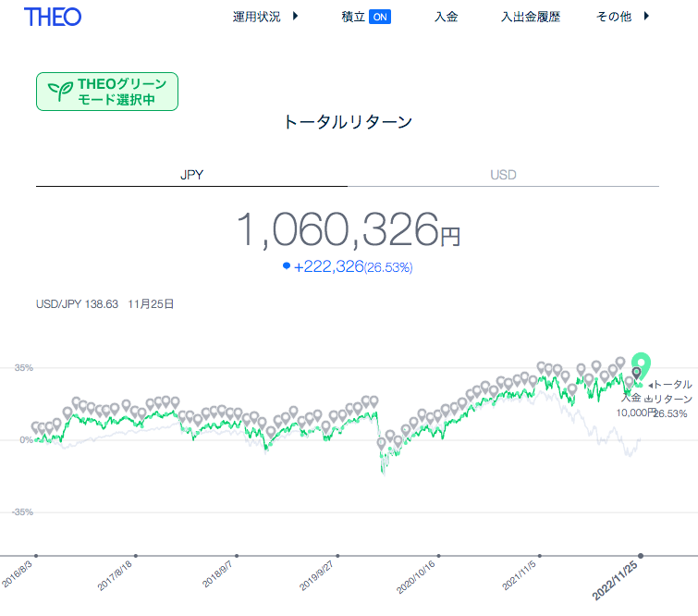Click the 2019/9/27 timeline dot
The width and height of the screenshot is (698, 616).
tap(337, 556)
